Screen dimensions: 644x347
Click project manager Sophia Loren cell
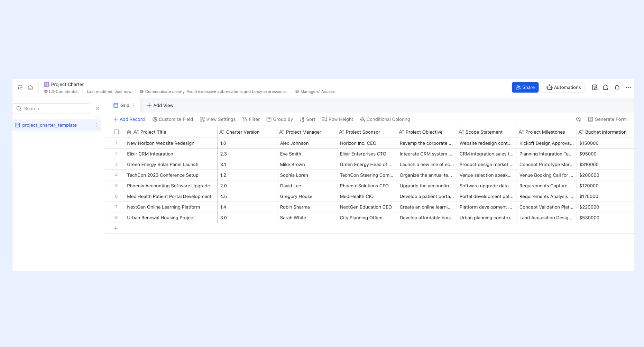pyautogui.click(x=307, y=175)
